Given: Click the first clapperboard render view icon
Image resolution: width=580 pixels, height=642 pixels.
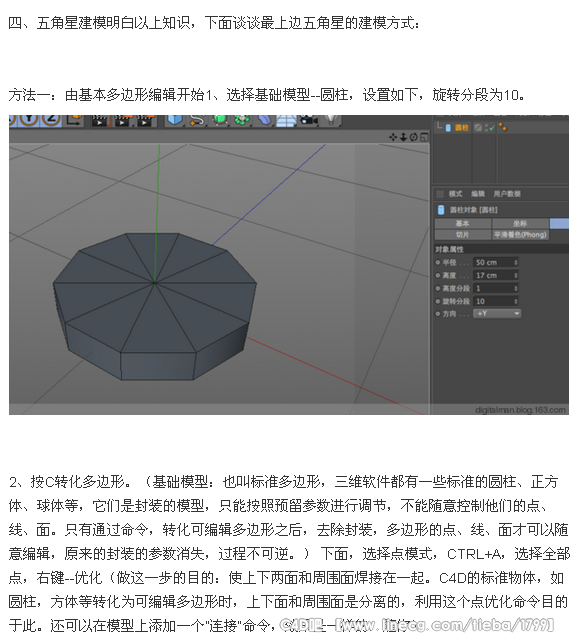Looking at the screenshot, I should (99, 120).
